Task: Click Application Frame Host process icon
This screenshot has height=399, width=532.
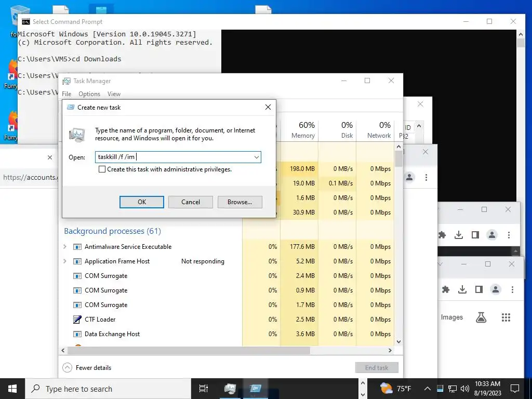Action: [x=77, y=261]
